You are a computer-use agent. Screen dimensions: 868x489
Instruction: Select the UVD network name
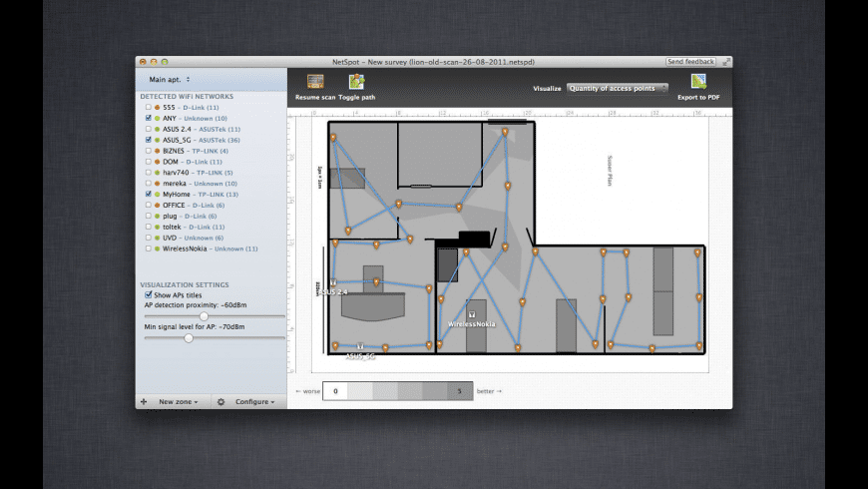[x=170, y=238]
